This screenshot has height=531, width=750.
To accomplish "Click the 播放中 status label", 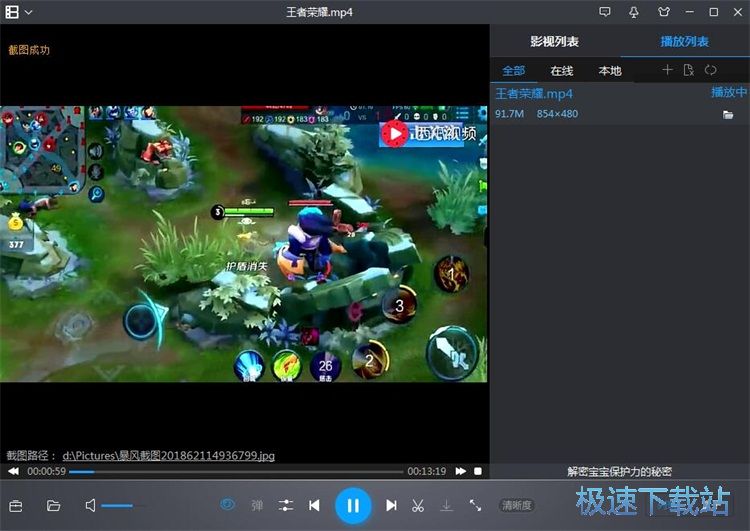I will [729, 92].
